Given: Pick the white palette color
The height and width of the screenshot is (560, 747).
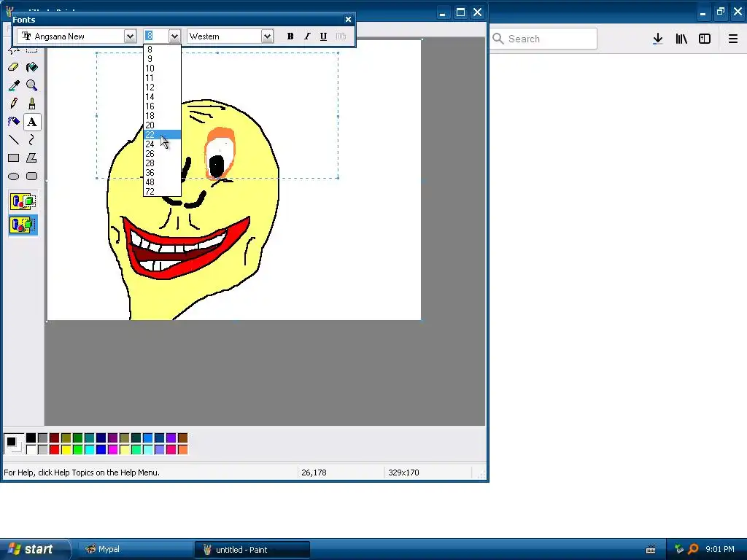Looking at the screenshot, I should [31, 449].
